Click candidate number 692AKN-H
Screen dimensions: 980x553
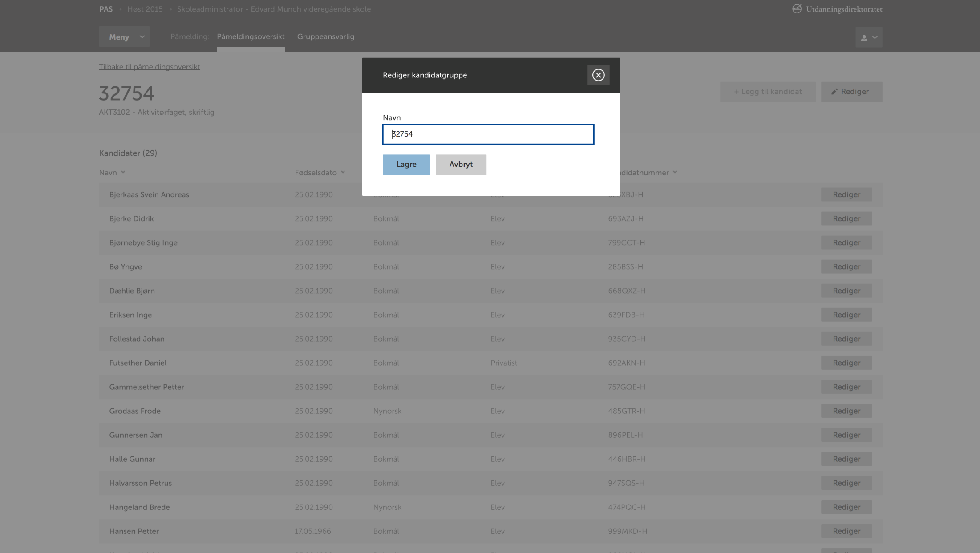click(627, 363)
